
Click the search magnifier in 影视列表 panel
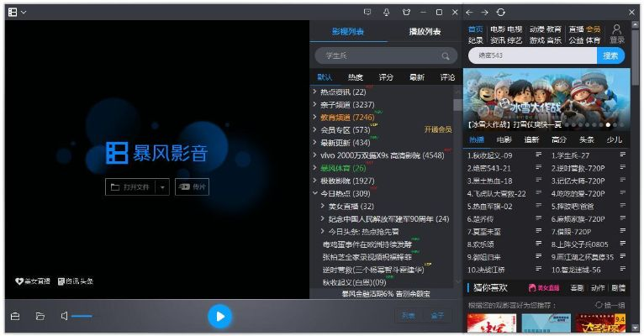[446, 56]
